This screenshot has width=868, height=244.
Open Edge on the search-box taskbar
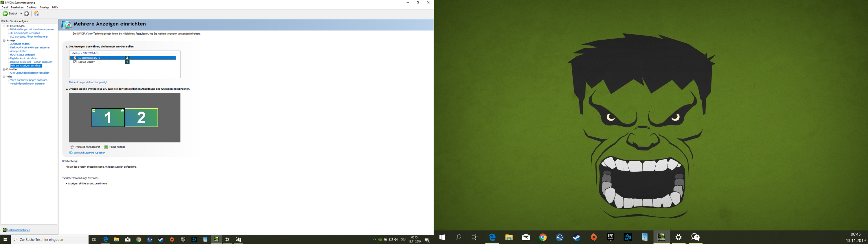point(106,240)
